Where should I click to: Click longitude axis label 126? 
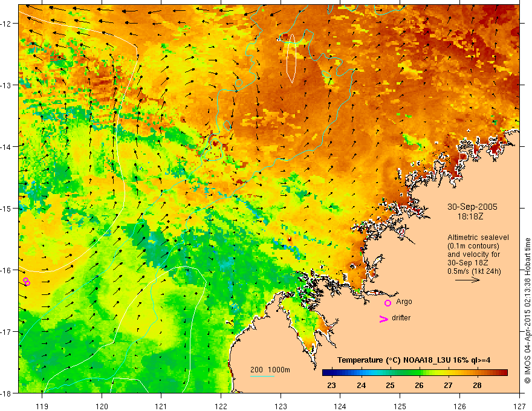coord(459,406)
